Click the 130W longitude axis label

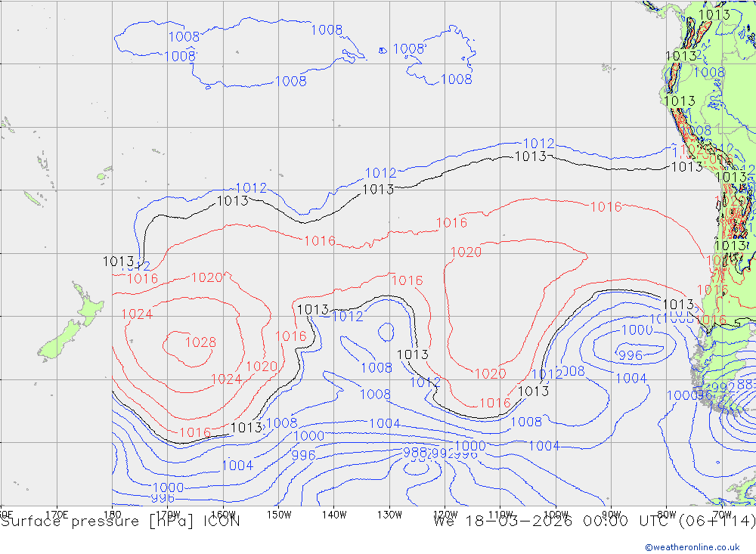(x=389, y=515)
